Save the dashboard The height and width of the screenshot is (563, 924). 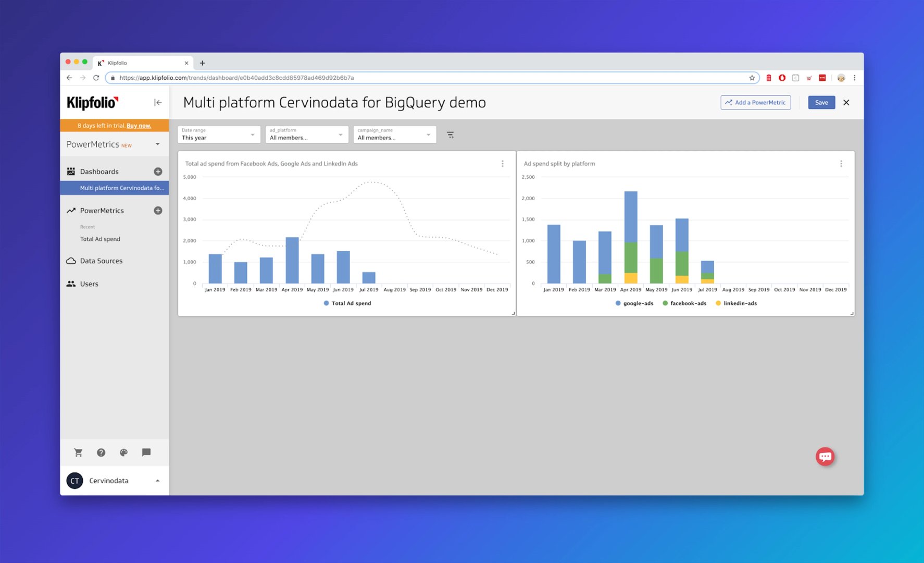pos(821,103)
